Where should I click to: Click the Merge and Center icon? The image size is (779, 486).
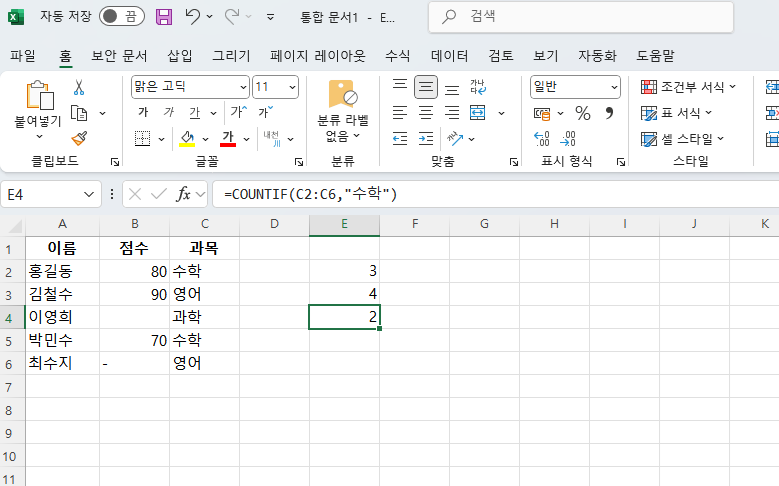point(477,113)
